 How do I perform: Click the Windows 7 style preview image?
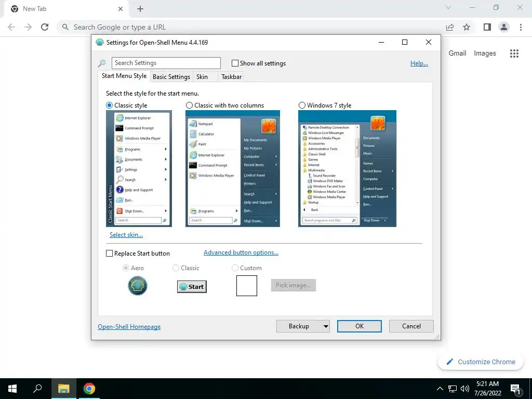[347, 169]
